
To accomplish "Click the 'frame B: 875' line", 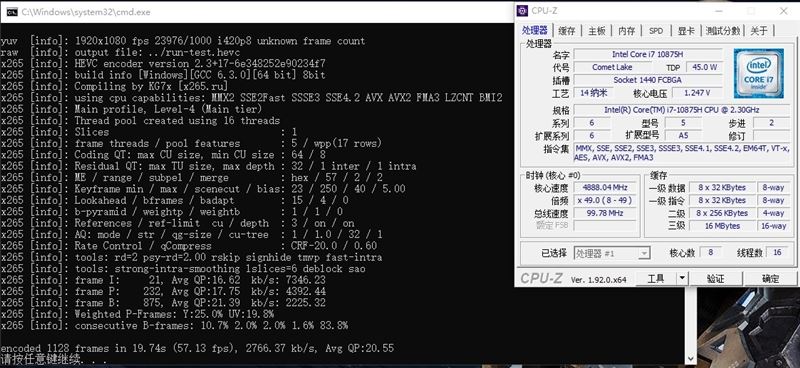I will pyautogui.click(x=163, y=303).
